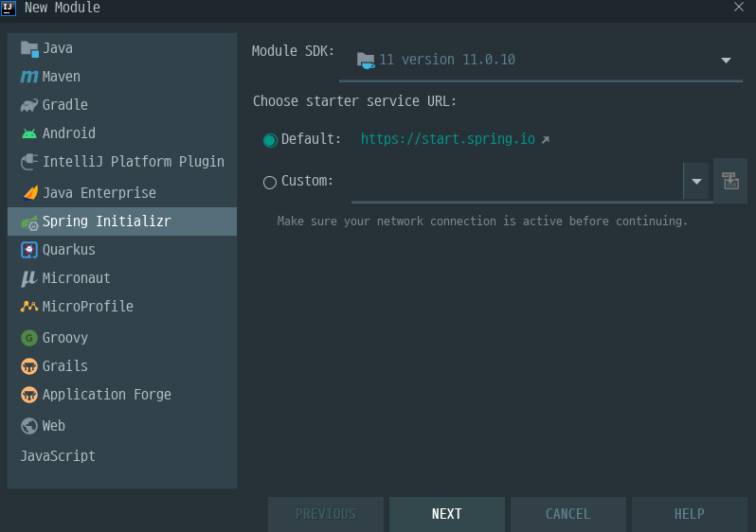Viewport: 756px width, 532px height.
Task: Select the Custom starter URL radio button
Action: [270, 182]
